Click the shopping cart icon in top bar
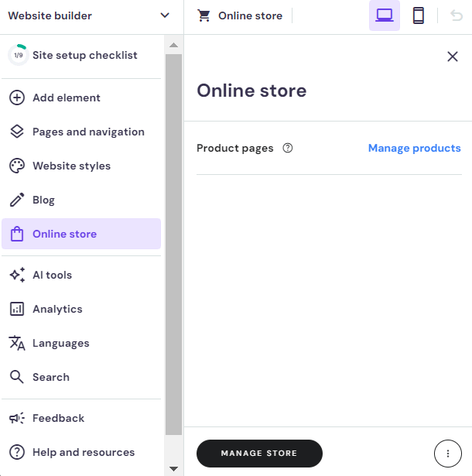This screenshot has height=476, width=472. 204,15
